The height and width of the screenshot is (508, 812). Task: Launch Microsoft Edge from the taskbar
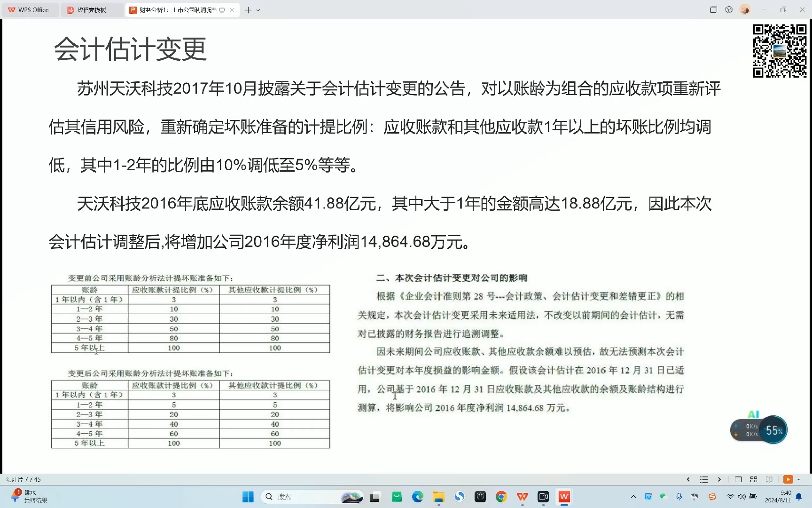(x=417, y=497)
